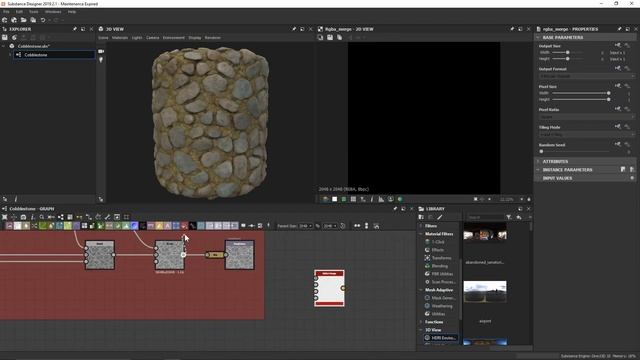Screen dimensions: 640x360
Task: Click the Library search field
Action: click(485, 217)
